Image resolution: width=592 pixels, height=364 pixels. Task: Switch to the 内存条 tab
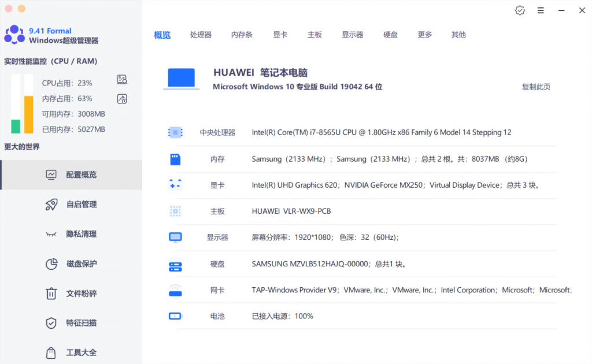pyautogui.click(x=242, y=35)
